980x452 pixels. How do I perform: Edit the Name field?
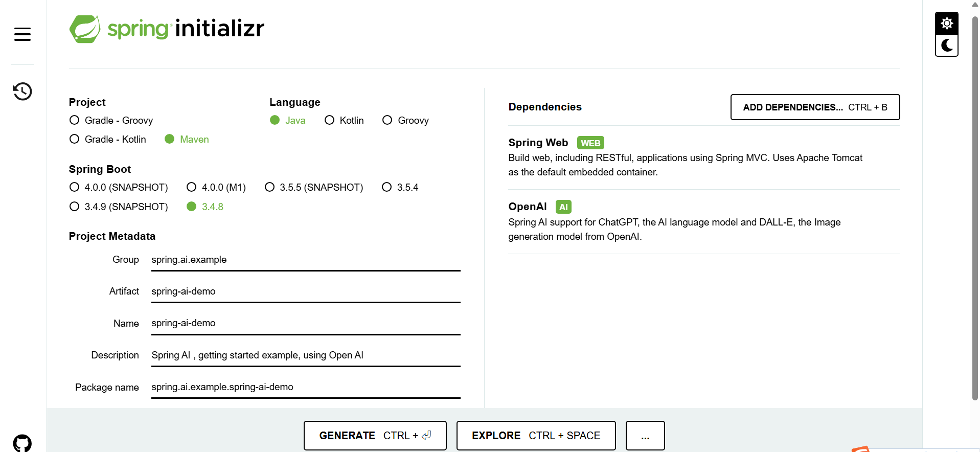click(306, 323)
